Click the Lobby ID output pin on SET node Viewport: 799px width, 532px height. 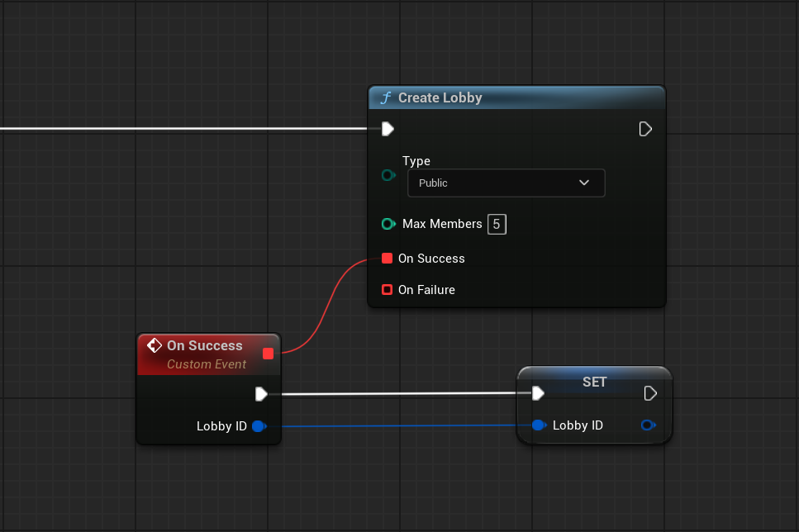pyautogui.click(x=648, y=425)
